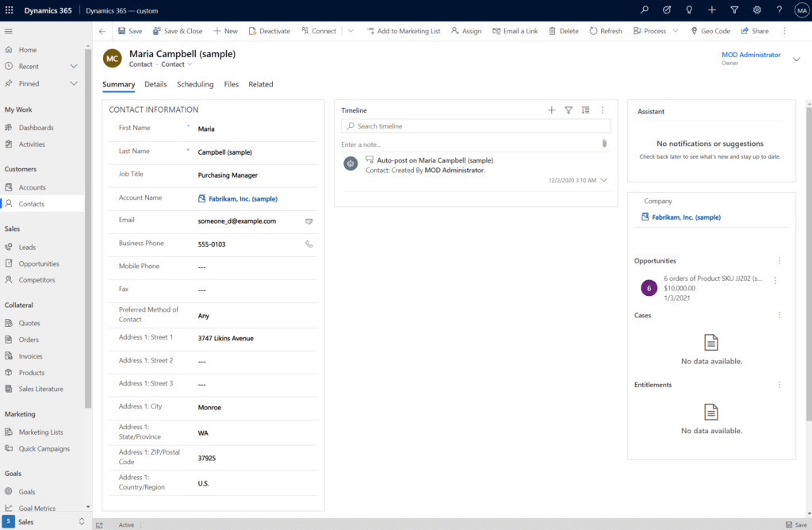The width and height of the screenshot is (812, 530).
Task: Open the app launcher waffle icon
Action: (10, 10)
